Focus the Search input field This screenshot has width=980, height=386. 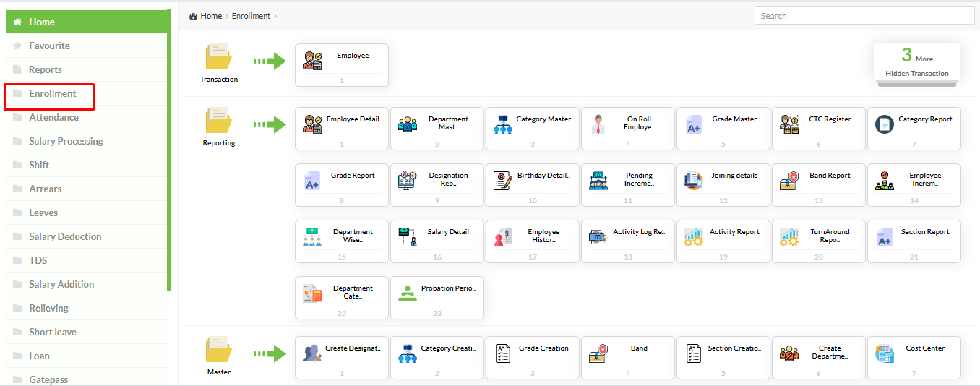pos(864,16)
